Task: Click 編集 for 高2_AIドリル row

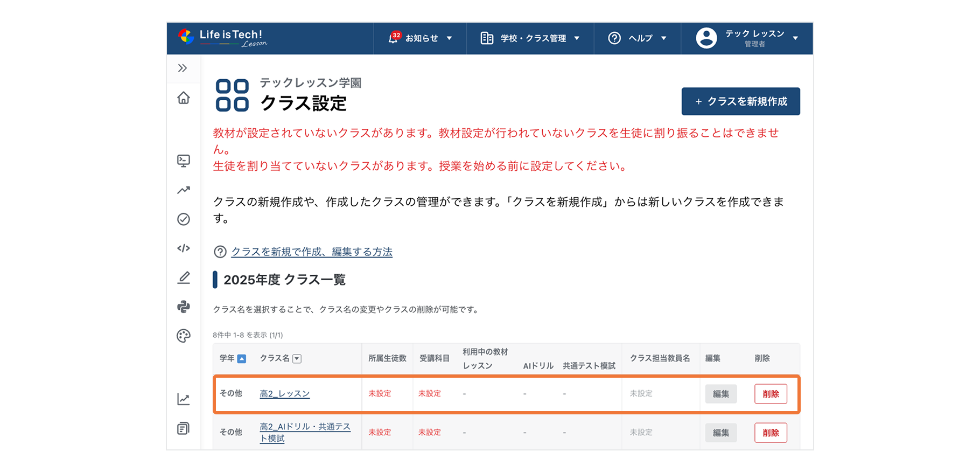Action: (721, 433)
